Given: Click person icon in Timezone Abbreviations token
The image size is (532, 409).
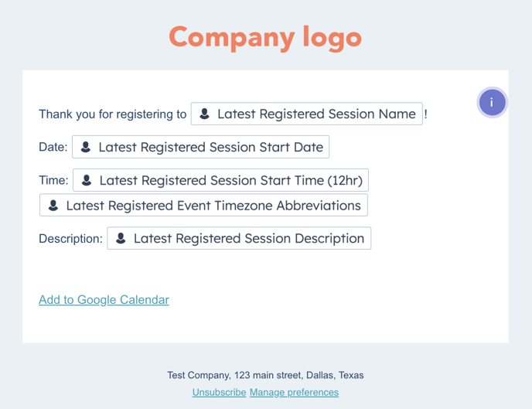Looking at the screenshot, I should pos(53,206).
